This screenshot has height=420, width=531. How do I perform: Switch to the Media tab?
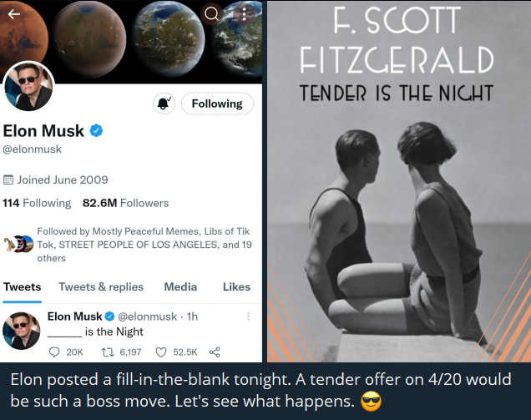click(x=180, y=286)
